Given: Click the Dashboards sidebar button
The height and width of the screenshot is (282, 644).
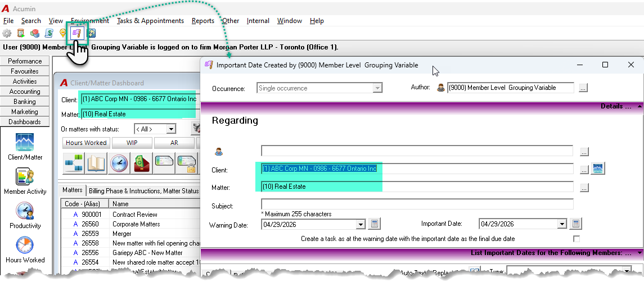Looking at the screenshot, I should coord(25,121).
